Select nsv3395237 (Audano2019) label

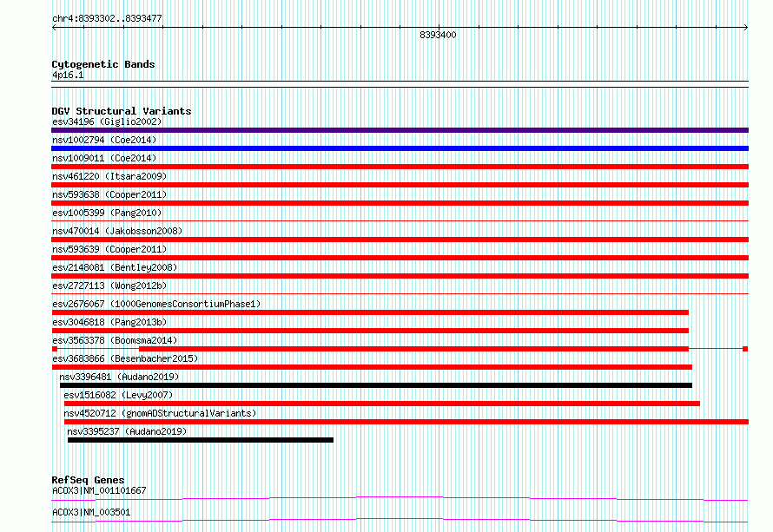coord(127,431)
